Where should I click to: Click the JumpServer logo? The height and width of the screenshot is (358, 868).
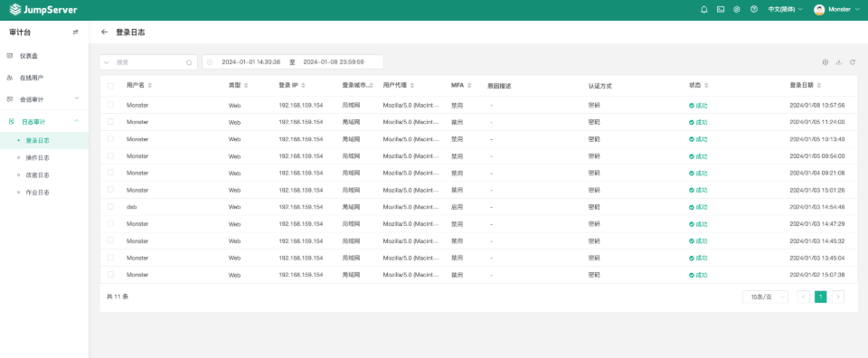pyautogui.click(x=43, y=9)
